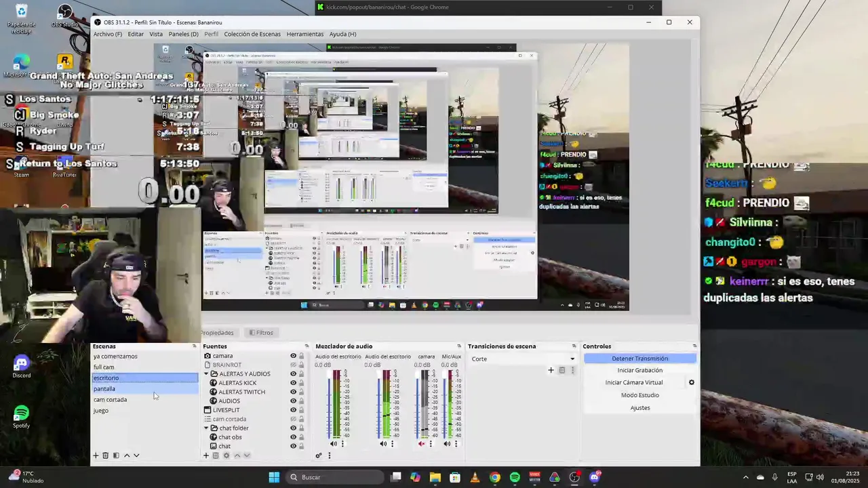Undock the Controles panel icon
The height and width of the screenshot is (488, 868).
[694, 346]
